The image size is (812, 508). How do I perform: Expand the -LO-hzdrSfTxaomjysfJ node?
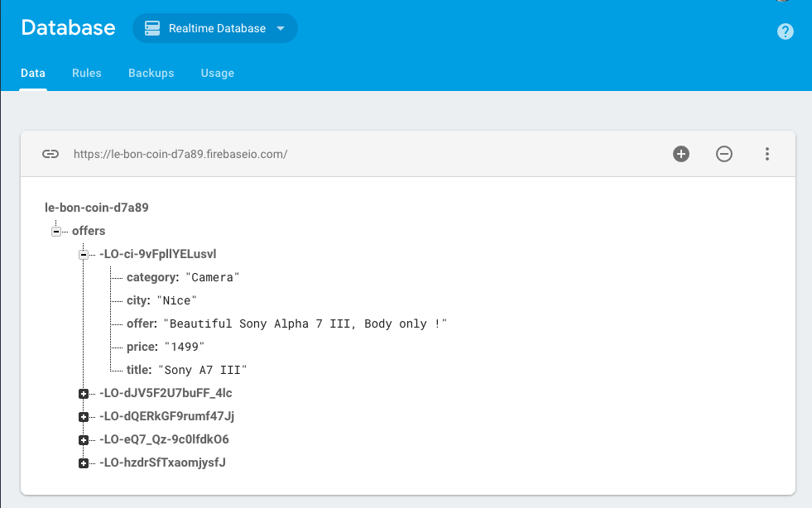84,463
